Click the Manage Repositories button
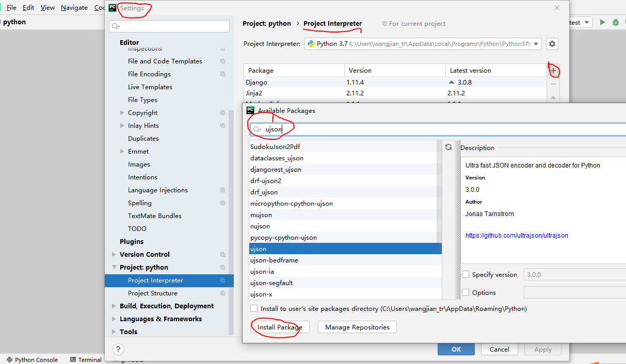This screenshot has height=364, width=626. tap(357, 327)
